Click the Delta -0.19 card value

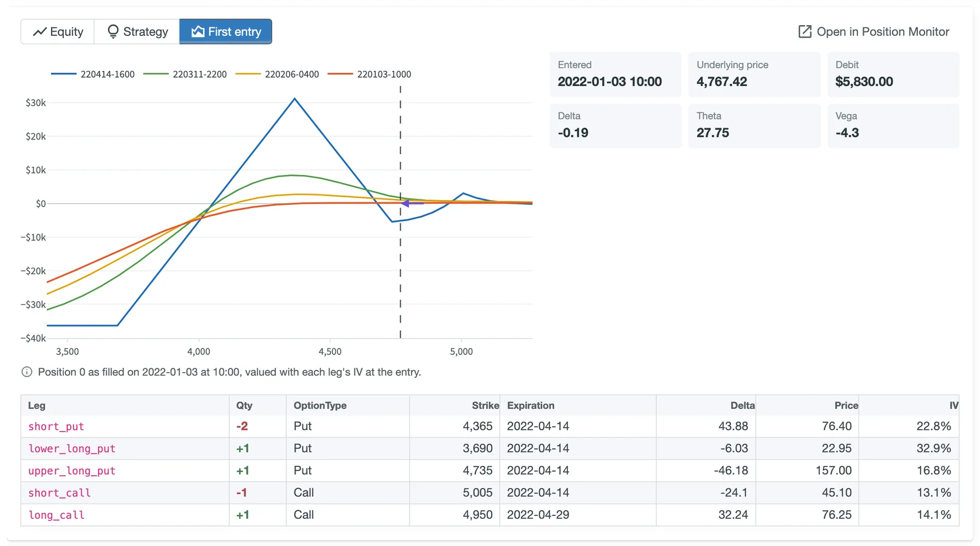tap(573, 133)
